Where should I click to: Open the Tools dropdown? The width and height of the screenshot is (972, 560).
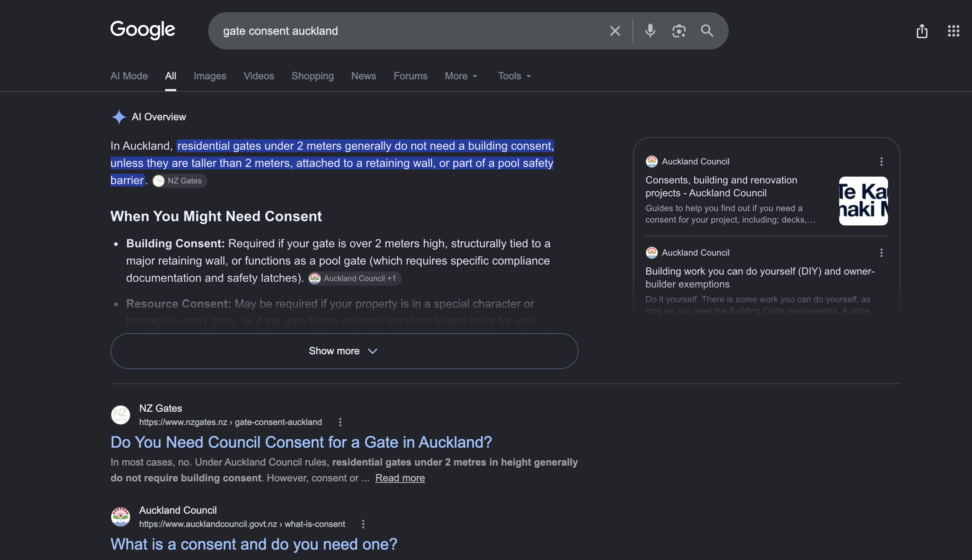point(514,76)
